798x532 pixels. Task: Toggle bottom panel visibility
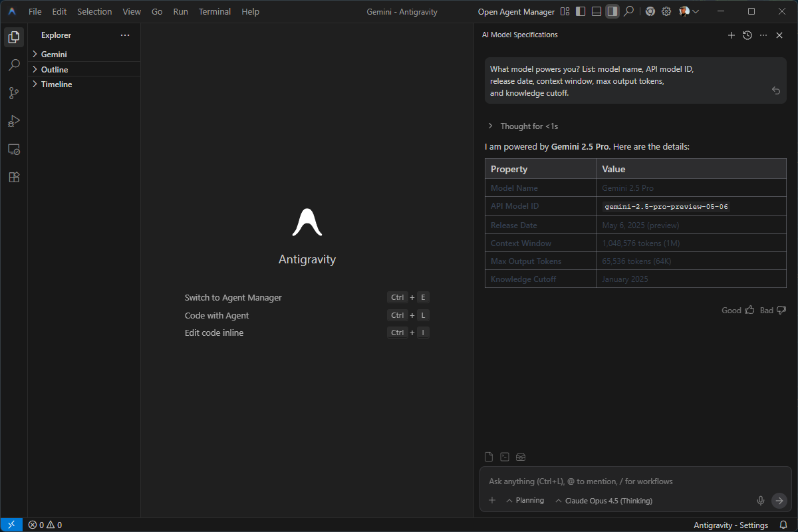[597, 11]
